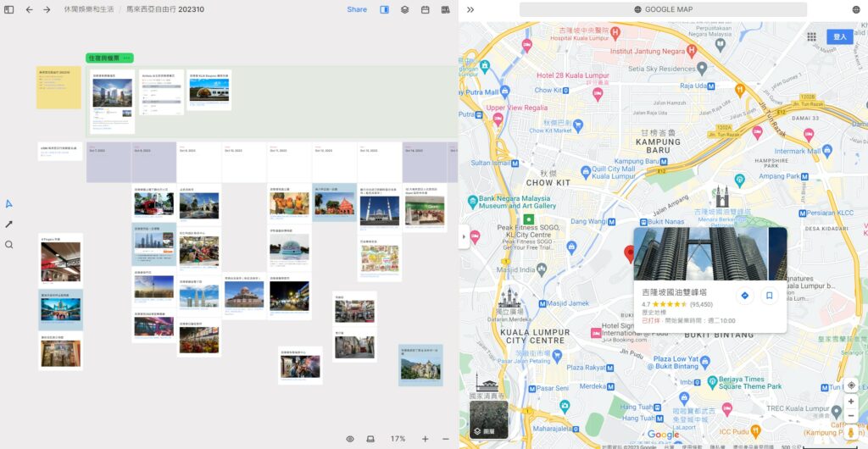The width and height of the screenshot is (868, 449).
Task: Open the stacked layers icon in header
Action: (404, 9)
